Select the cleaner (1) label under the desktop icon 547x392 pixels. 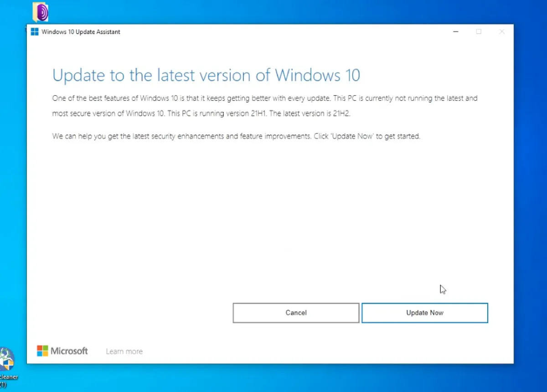pyautogui.click(x=9, y=380)
